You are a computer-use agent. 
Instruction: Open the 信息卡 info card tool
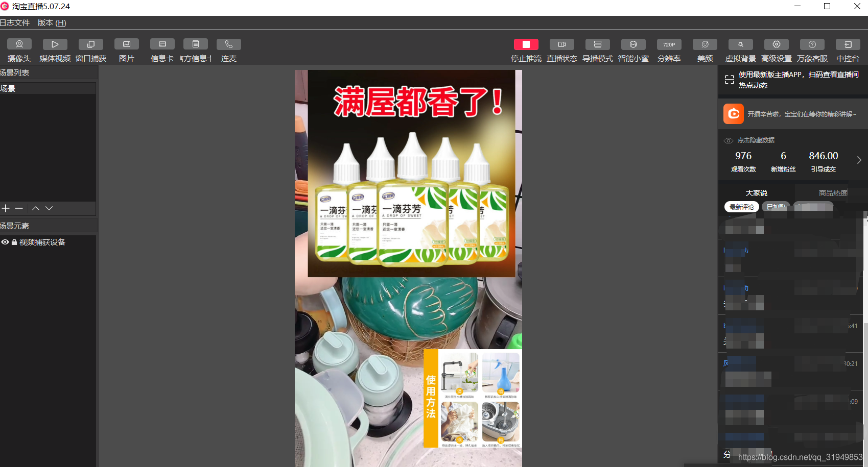[x=162, y=44]
